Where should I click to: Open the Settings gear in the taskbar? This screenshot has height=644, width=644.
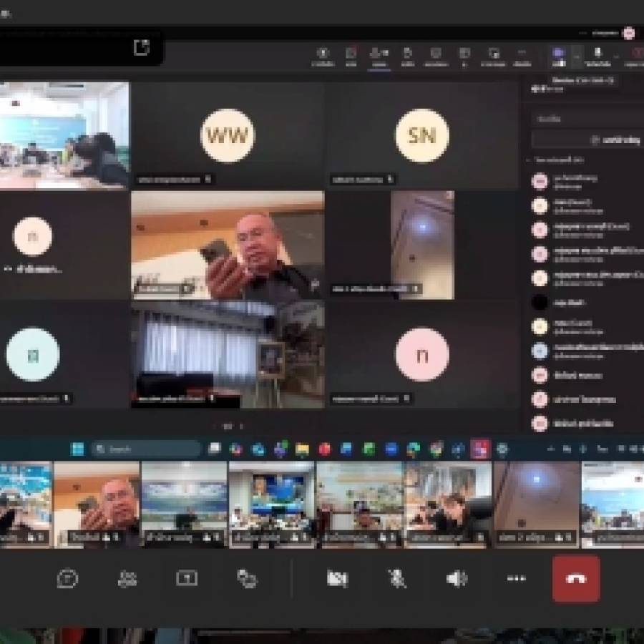(502, 449)
